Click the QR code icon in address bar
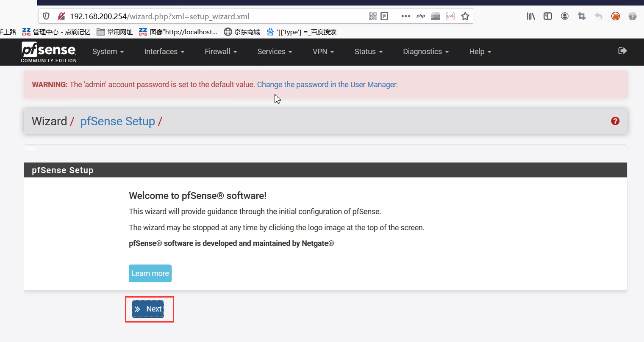644x342 pixels. tap(373, 16)
